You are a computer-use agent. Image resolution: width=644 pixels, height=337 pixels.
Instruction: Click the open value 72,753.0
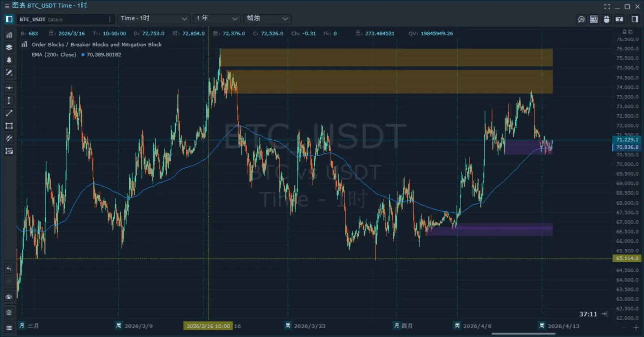(153, 33)
